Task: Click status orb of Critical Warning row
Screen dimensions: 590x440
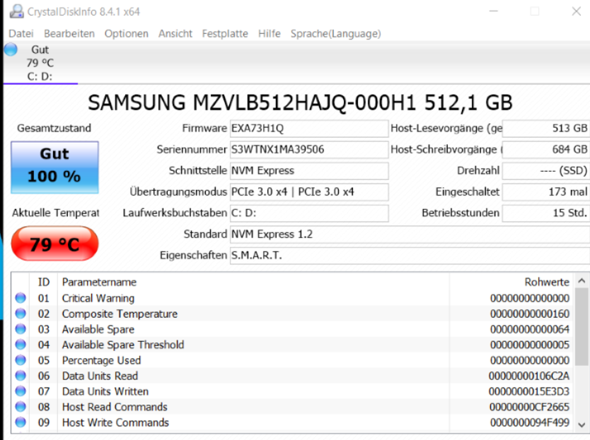Action: point(21,298)
